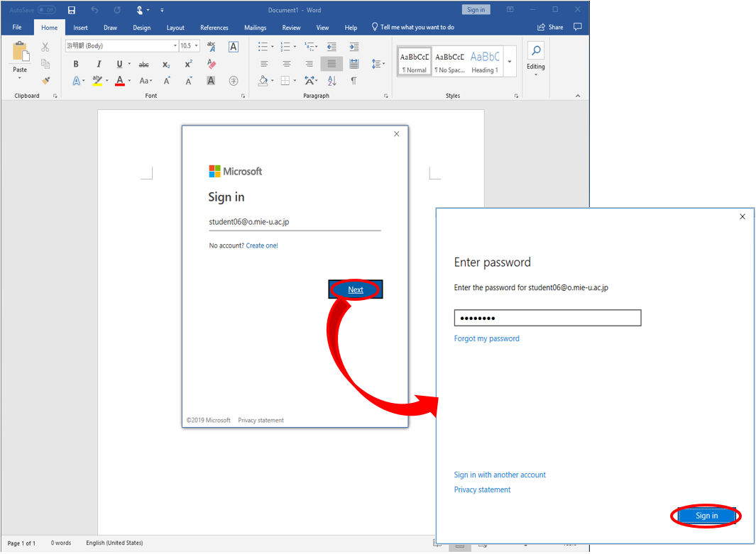Align text right
Viewport: 756px width, 554px height.
(309, 64)
